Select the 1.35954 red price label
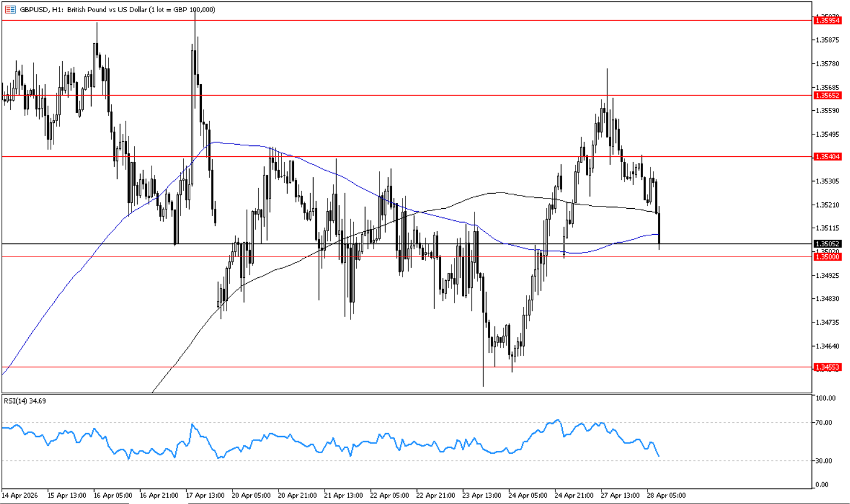This screenshot has height=504, width=850. click(x=827, y=21)
